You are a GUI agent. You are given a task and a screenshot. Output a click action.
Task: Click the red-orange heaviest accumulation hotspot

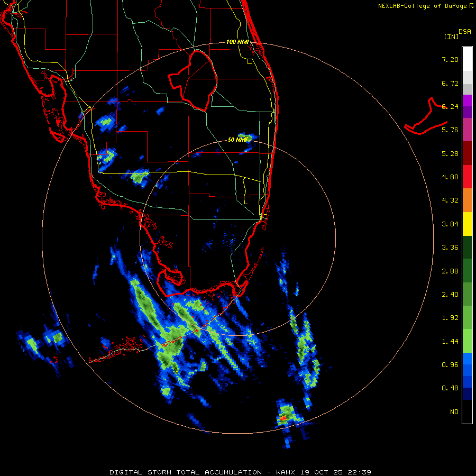click(x=283, y=418)
